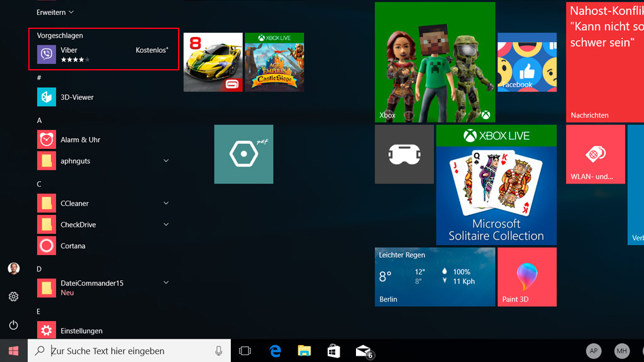Expand the Erweitern list
644x362 pixels.
pos(55,13)
